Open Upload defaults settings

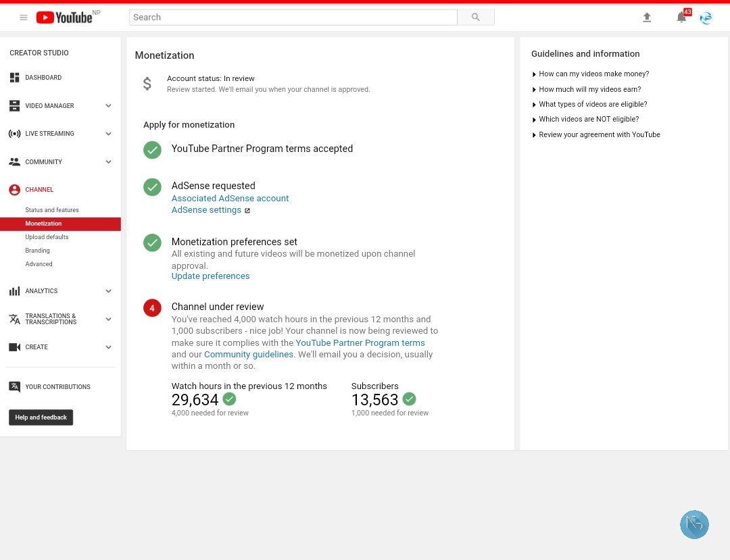click(47, 236)
